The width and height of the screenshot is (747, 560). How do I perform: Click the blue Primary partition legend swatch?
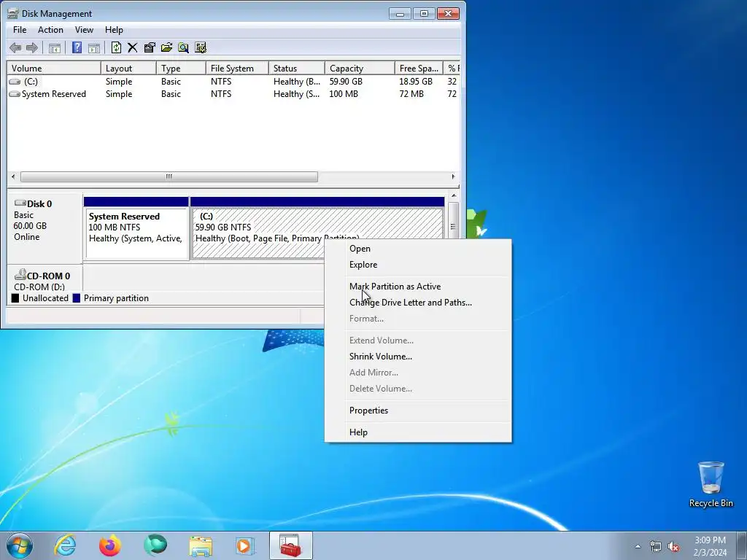click(77, 298)
